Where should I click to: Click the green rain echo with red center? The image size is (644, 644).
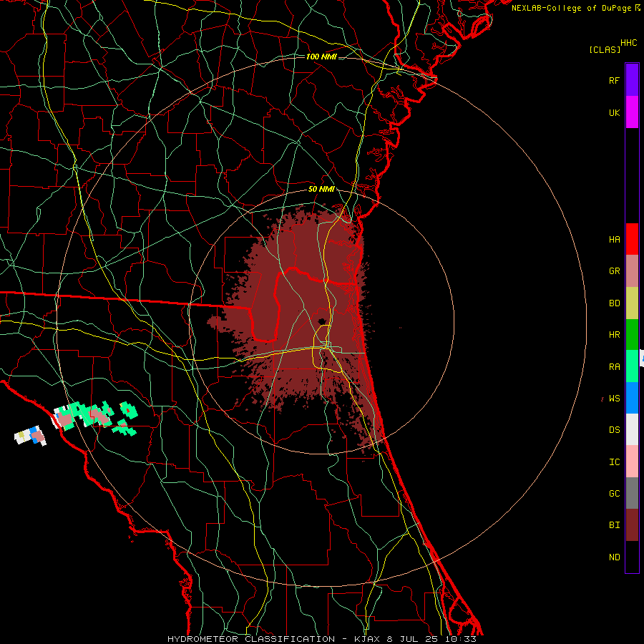129,410
